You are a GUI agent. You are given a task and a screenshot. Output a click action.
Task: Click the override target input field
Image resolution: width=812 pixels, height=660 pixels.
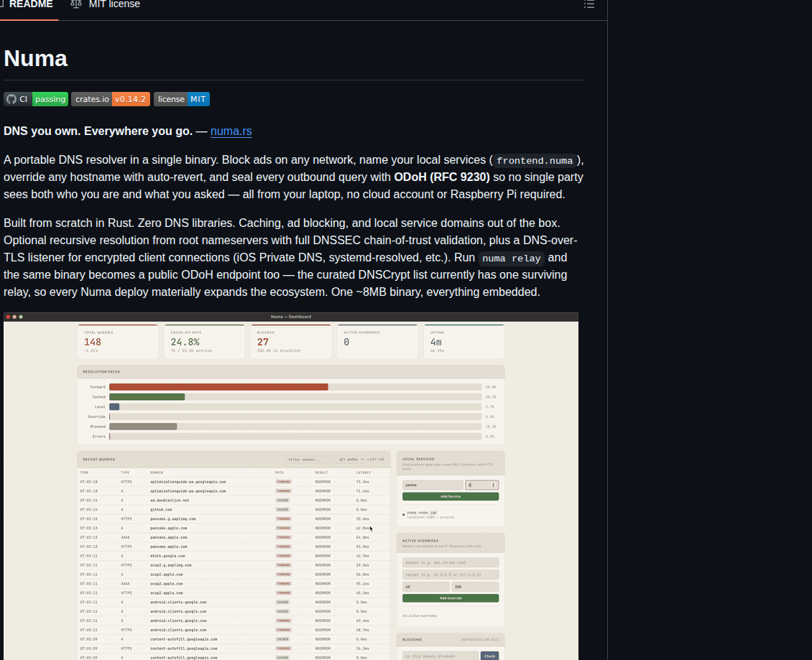tap(451, 575)
